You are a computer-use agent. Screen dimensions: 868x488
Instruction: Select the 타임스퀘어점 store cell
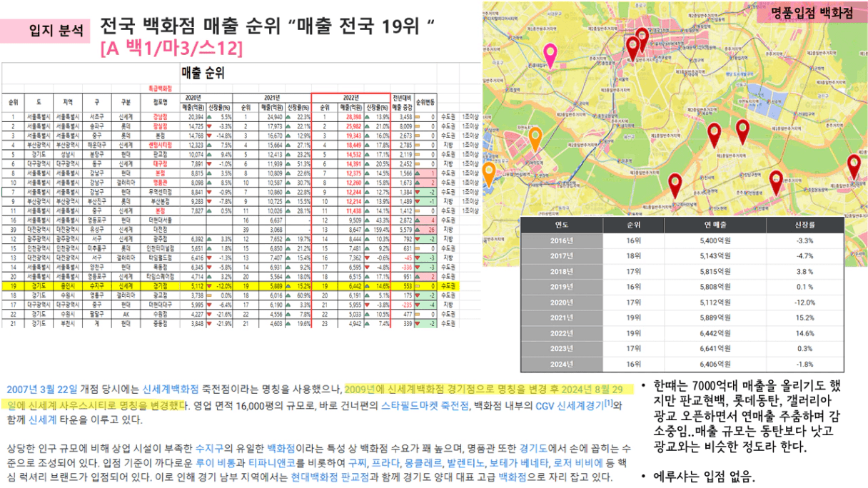coord(161,276)
